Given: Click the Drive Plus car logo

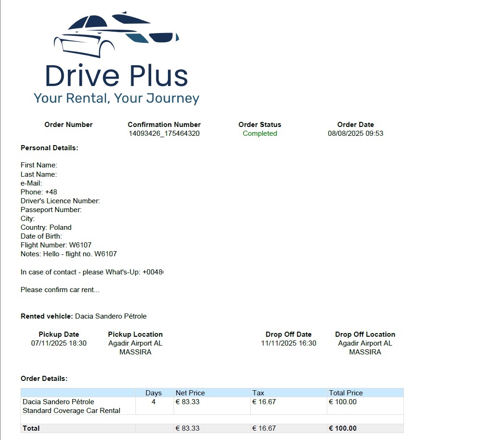Looking at the screenshot, I should pos(116,35).
